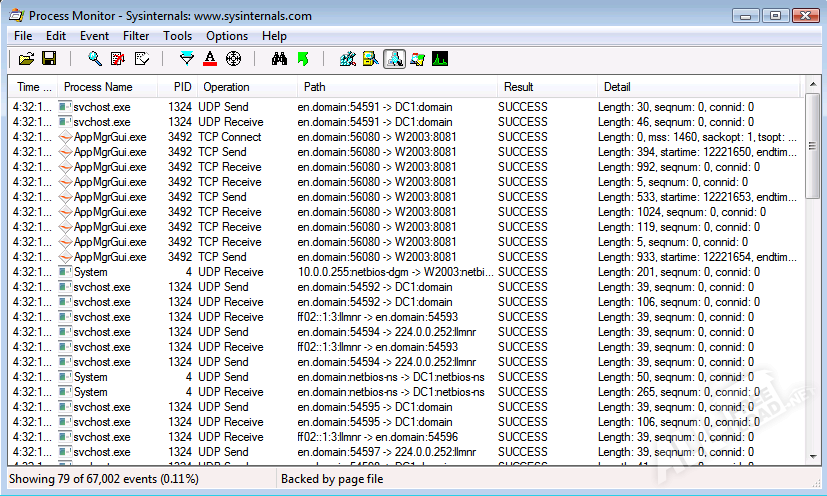This screenshot has height=496, width=827.
Task: Toggle the Autoscroll toolbar button
Action: click(118, 59)
